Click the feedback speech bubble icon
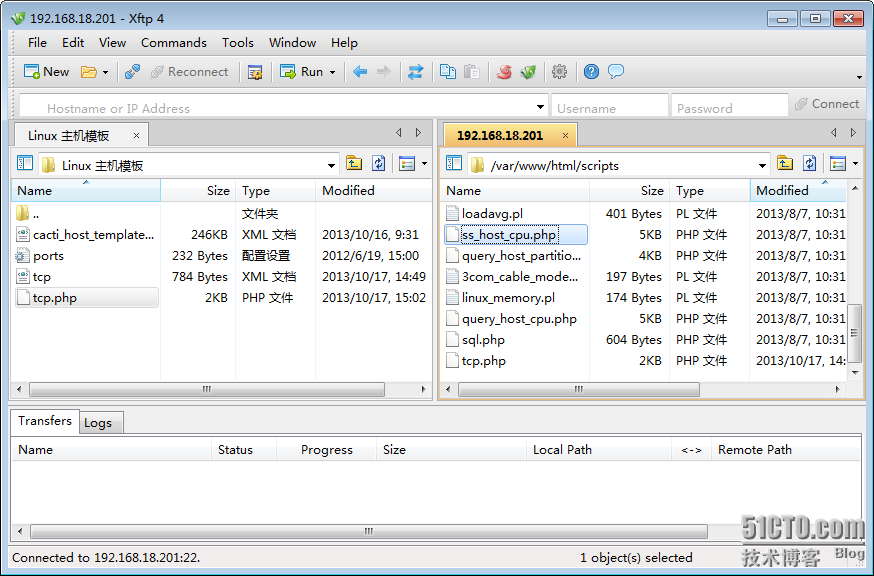Viewport: 874px width, 576px height. [x=615, y=72]
